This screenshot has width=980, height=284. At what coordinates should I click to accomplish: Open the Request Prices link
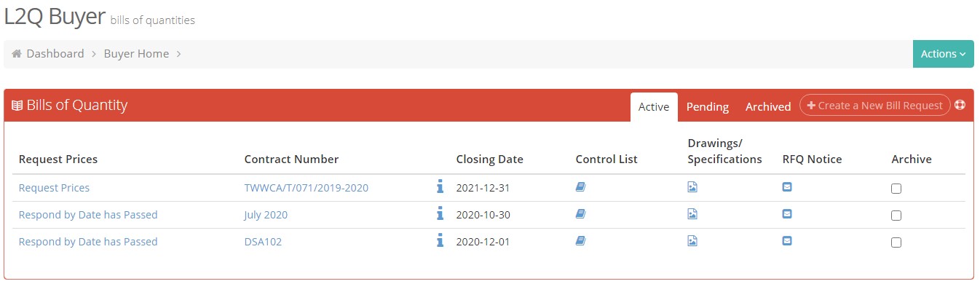tap(54, 187)
